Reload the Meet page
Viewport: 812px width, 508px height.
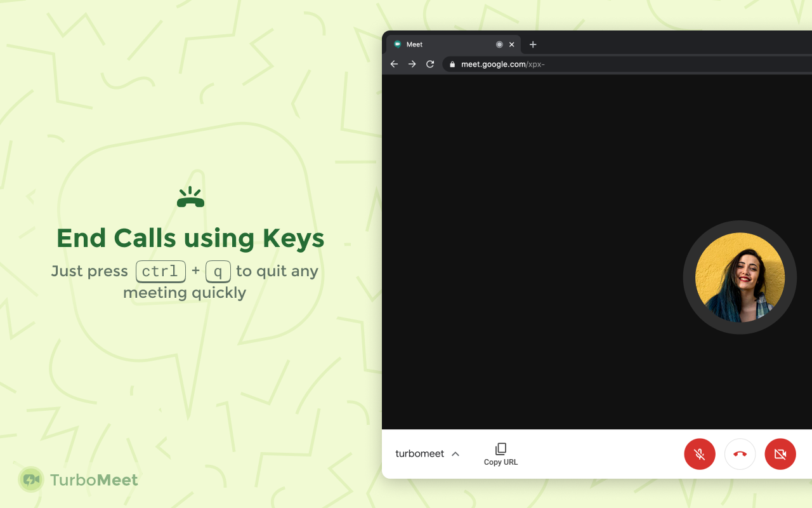point(430,64)
